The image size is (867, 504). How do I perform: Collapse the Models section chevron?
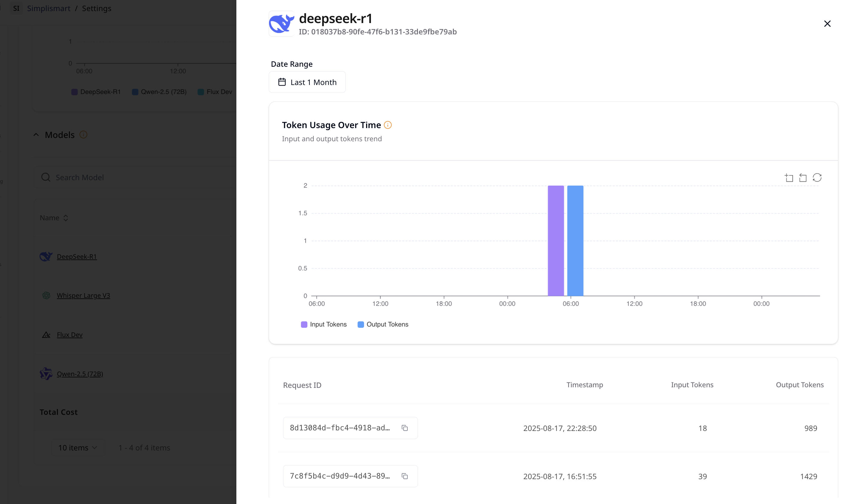click(36, 135)
